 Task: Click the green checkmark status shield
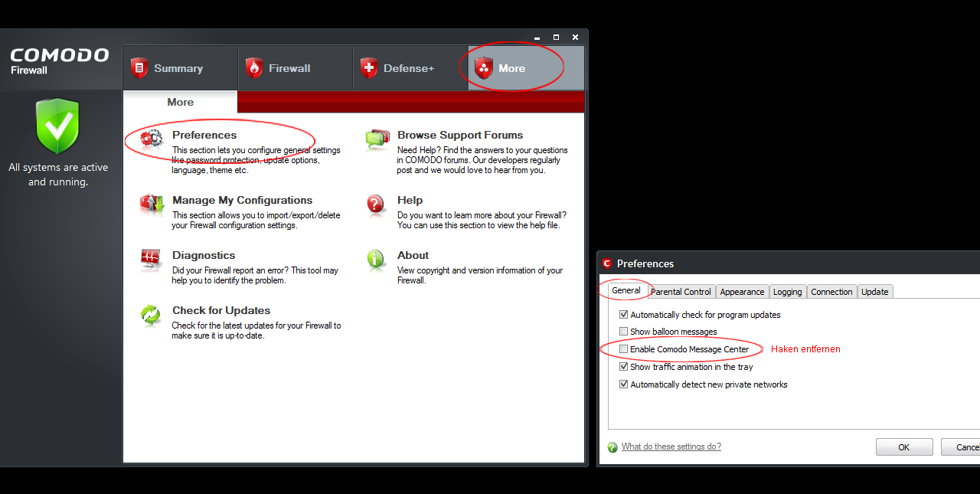pyautogui.click(x=58, y=126)
